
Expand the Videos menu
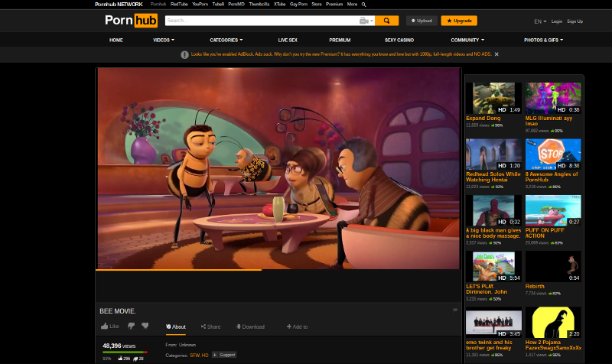click(163, 39)
